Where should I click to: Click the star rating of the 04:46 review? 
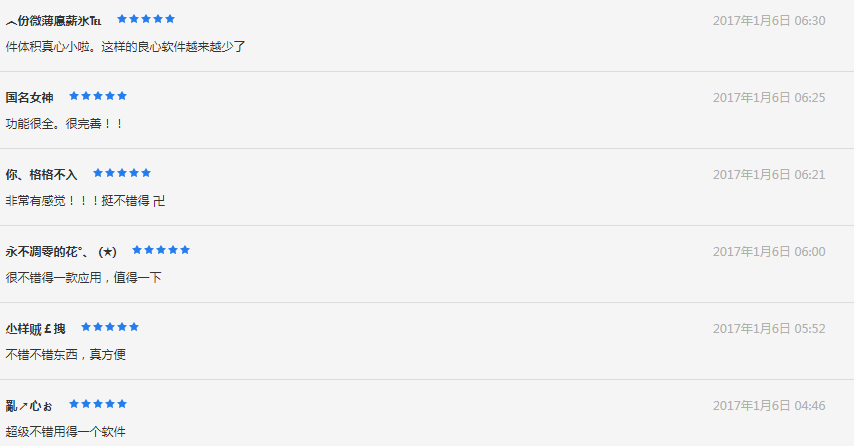pyautogui.click(x=98, y=404)
